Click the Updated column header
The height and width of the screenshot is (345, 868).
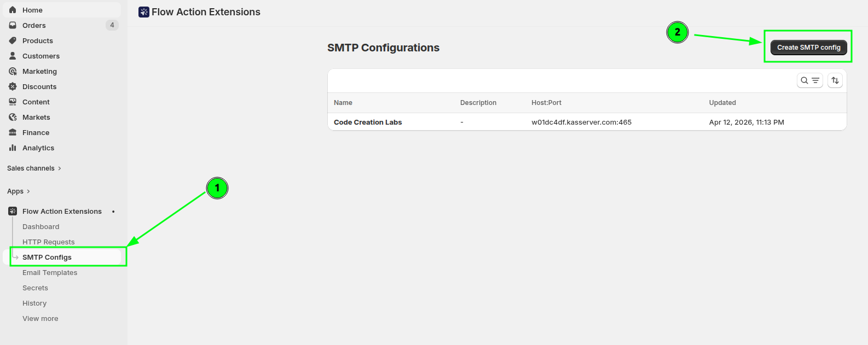pos(722,103)
